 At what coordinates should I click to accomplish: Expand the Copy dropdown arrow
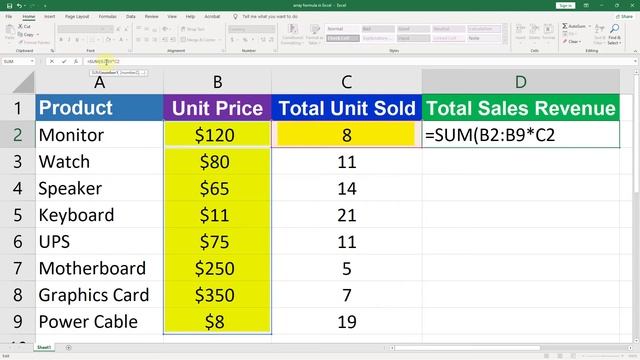tap(38, 35)
